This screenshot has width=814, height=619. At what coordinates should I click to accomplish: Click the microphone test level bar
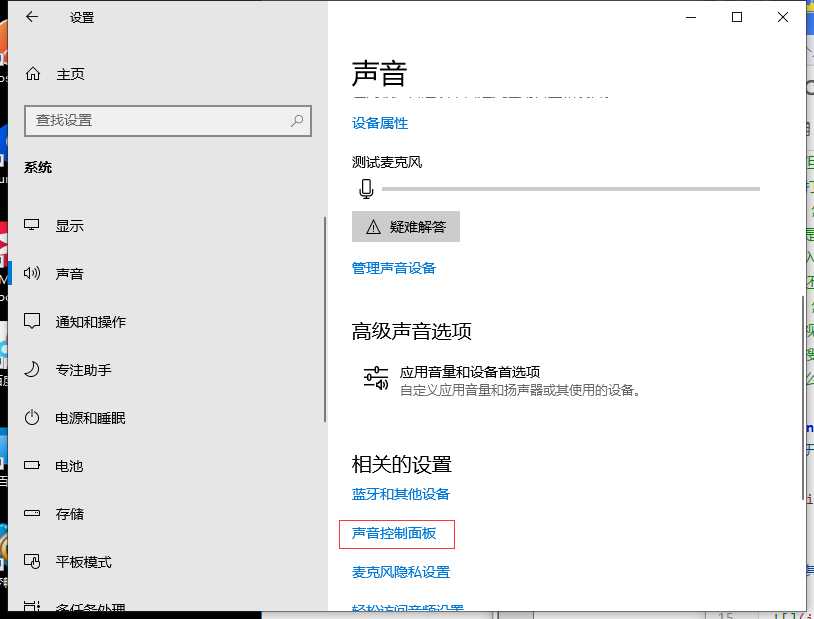(x=571, y=189)
